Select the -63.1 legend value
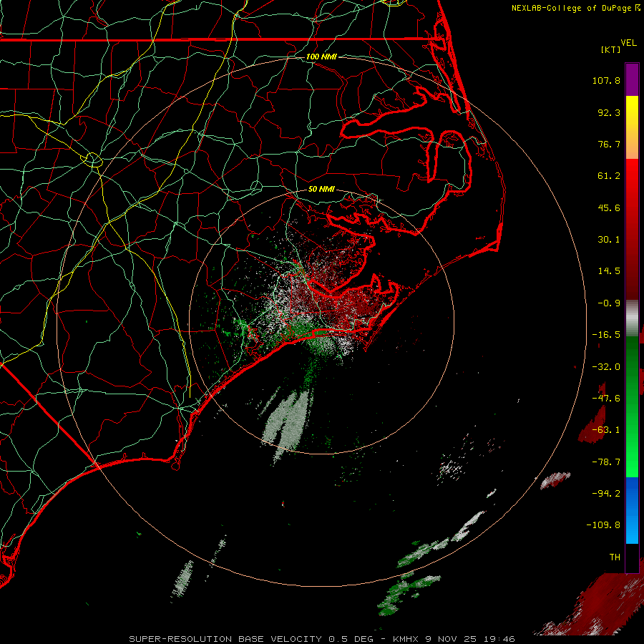Viewport: 644px width, 644px height. 606,430
